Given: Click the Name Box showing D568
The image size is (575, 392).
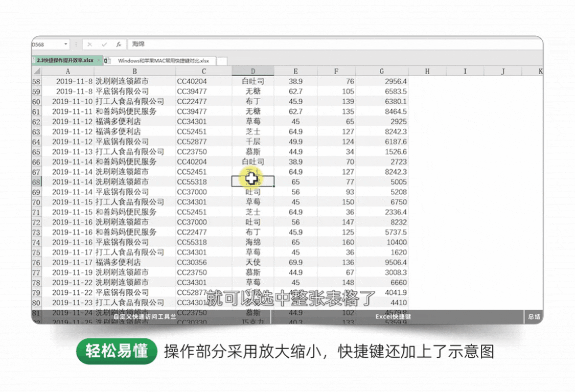Looking at the screenshot, I should [47, 44].
